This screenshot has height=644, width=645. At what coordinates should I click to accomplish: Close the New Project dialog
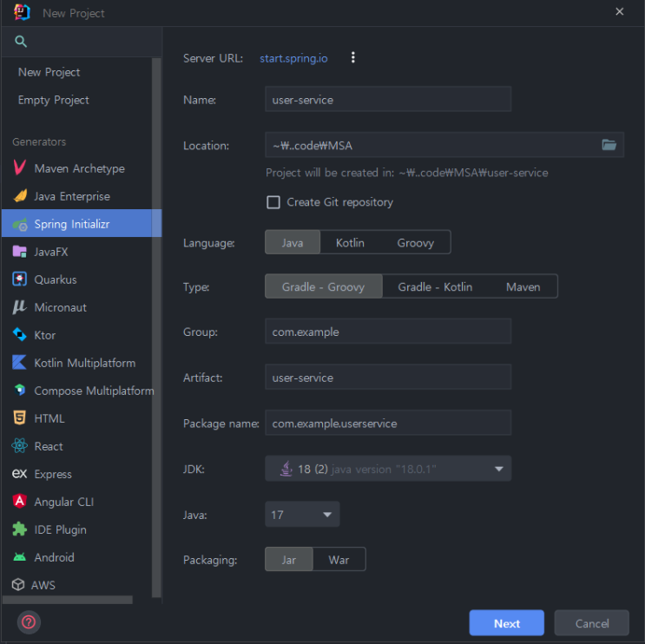[620, 11]
